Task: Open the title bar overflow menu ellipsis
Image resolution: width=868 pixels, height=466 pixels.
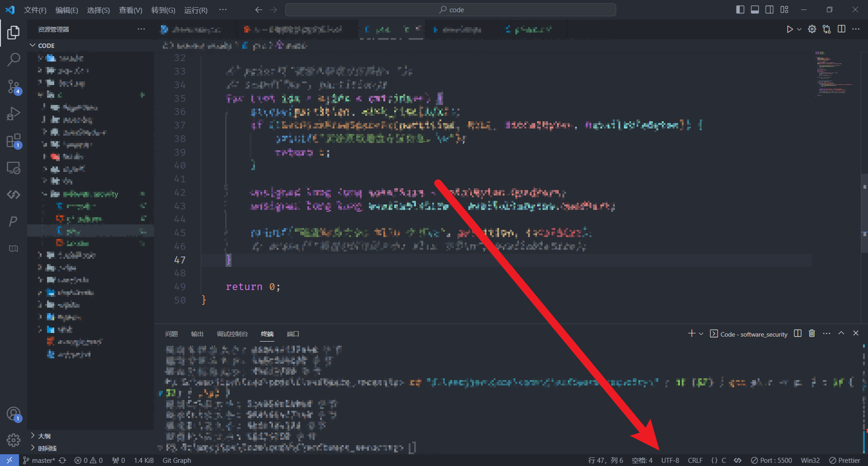Action: tap(223, 10)
